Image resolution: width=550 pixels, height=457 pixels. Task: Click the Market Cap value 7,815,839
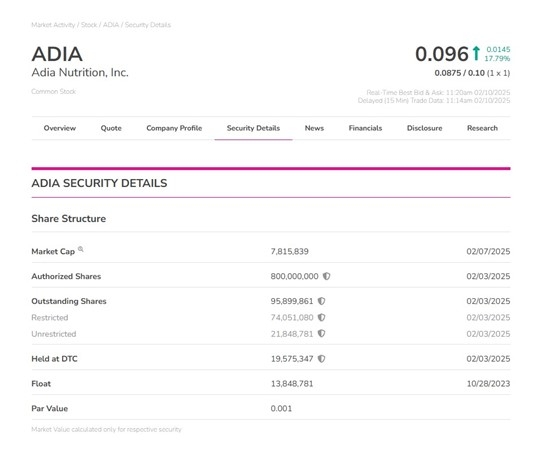click(x=289, y=251)
